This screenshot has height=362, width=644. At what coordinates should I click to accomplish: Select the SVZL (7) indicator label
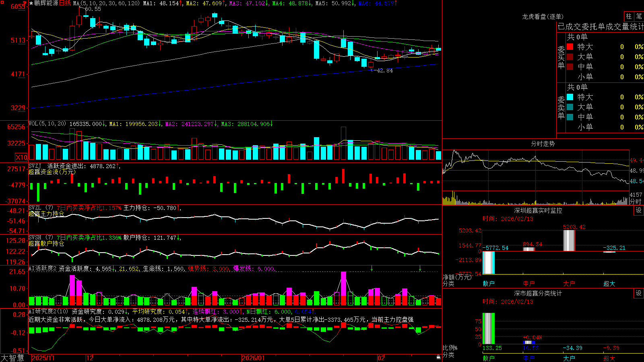tap(41, 208)
